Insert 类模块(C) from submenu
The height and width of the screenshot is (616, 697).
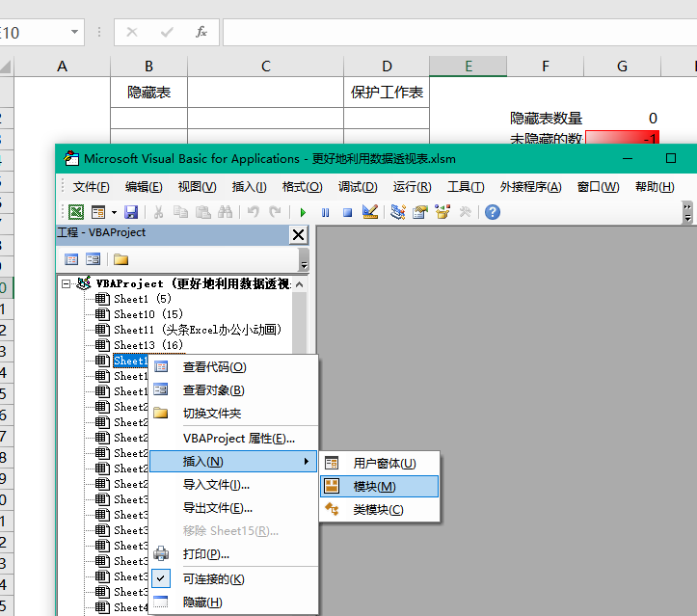pos(379,510)
